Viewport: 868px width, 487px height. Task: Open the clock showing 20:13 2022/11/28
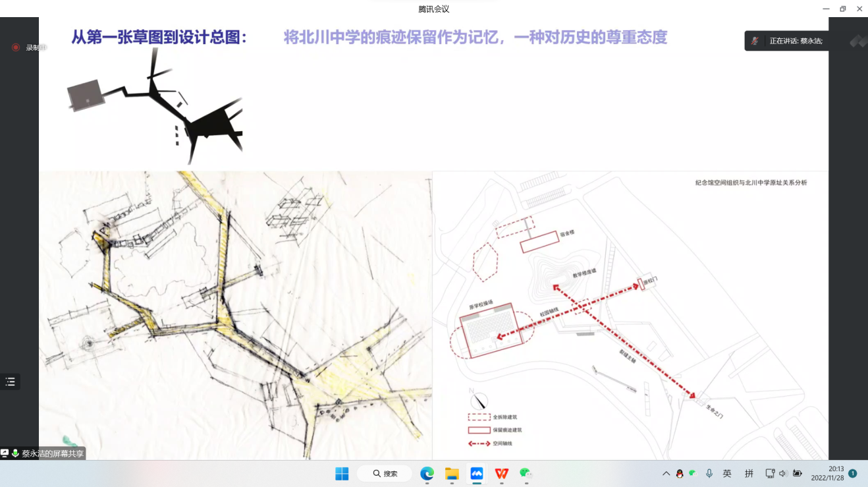click(x=828, y=473)
